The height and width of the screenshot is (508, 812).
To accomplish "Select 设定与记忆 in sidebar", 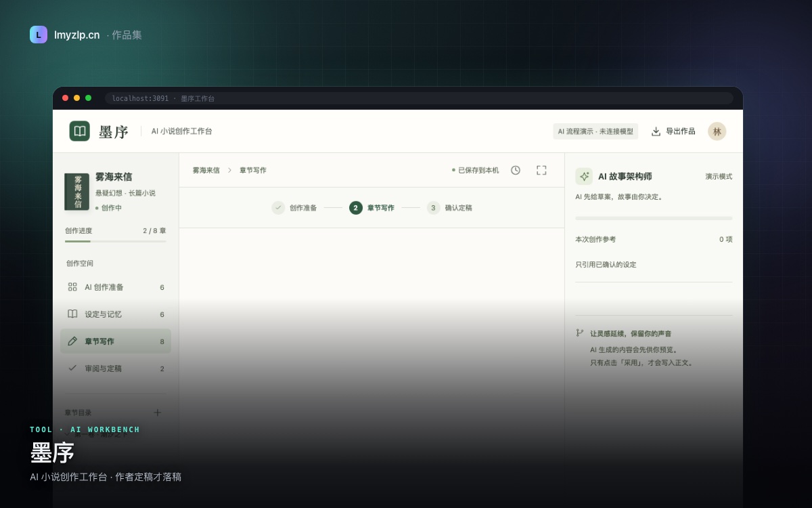I will click(x=116, y=314).
